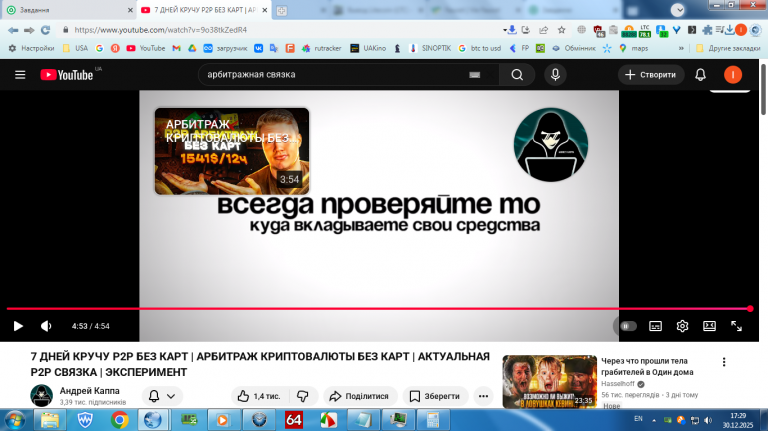Open the Windows Start button
The width and height of the screenshot is (768, 431).
[15, 420]
